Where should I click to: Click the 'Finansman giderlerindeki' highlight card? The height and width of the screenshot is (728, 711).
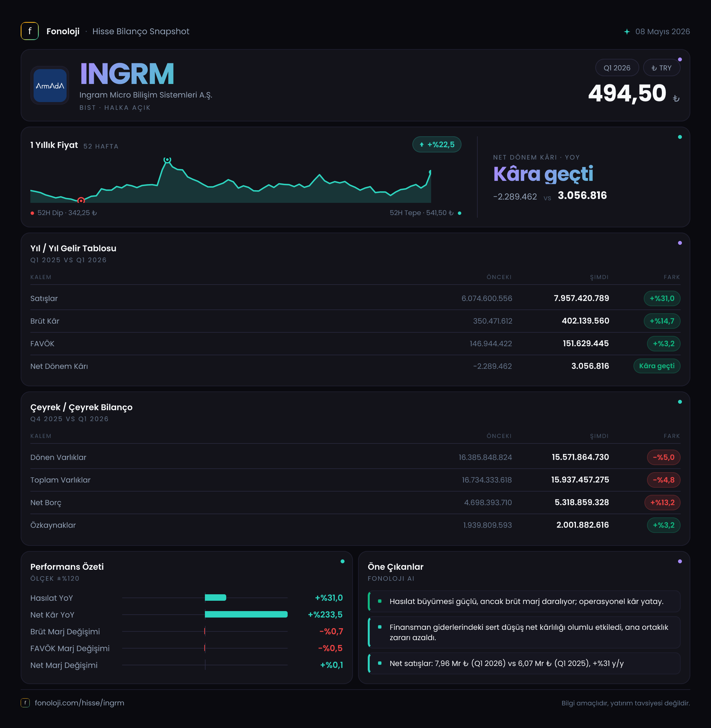pyautogui.click(x=524, y=632)
